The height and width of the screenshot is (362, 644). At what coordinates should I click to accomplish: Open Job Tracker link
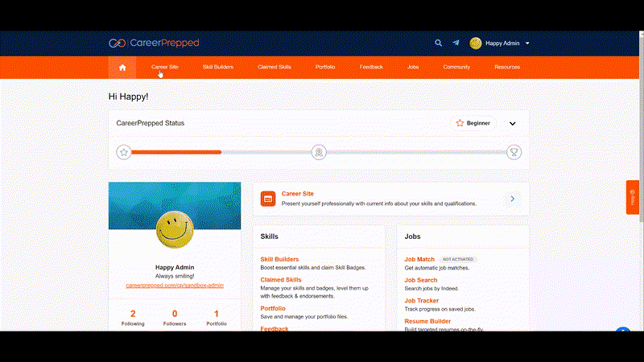click(422, 301)
